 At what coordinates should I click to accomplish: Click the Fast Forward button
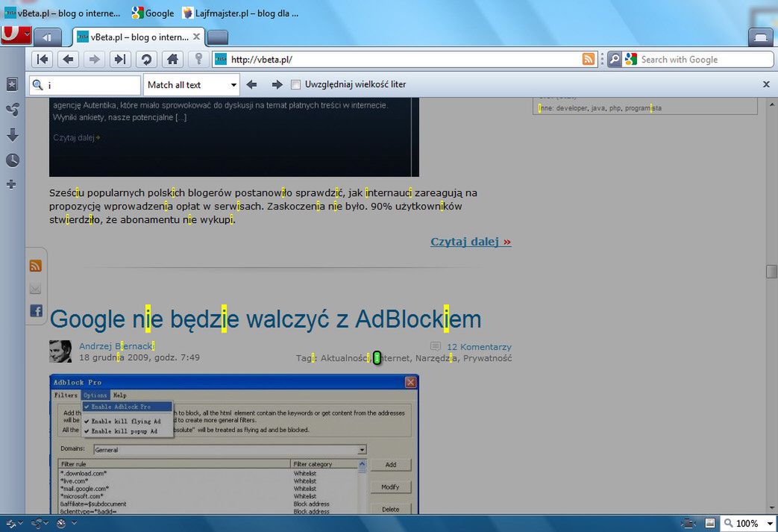(x=119, y=60)
